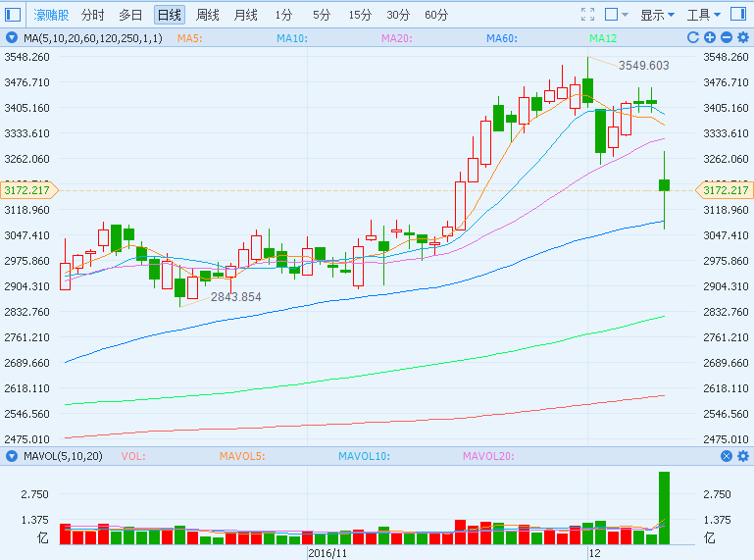Viewport: 754px width, 560px height.
Task: Click the tallest green volume bar
Action: click(664, 508)
